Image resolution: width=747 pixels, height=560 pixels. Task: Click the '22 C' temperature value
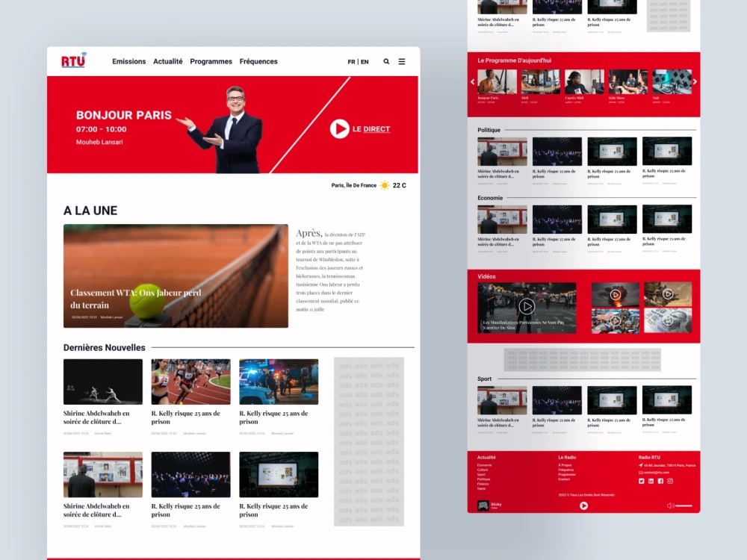[x=399, y=185]
